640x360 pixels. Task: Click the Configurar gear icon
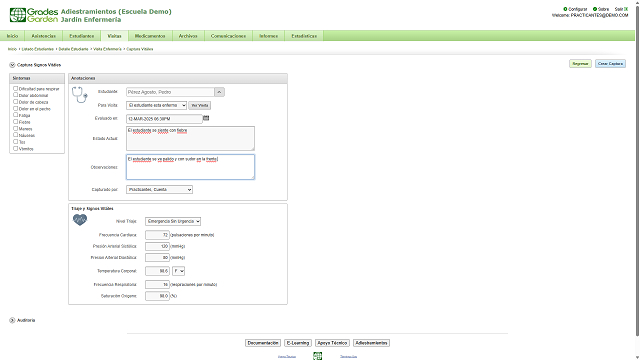tap(565, 9)
